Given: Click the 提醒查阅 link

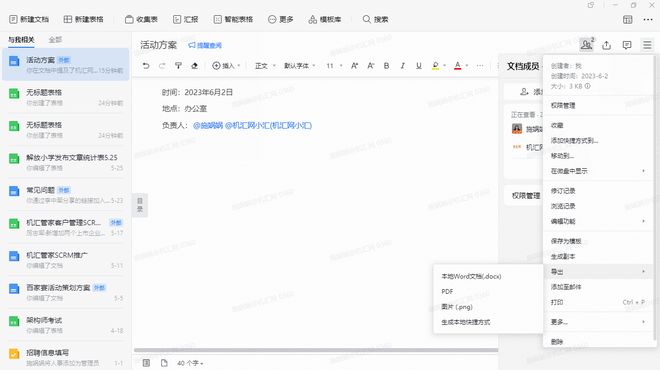Looking at the screenshot, I should [205, 45].
